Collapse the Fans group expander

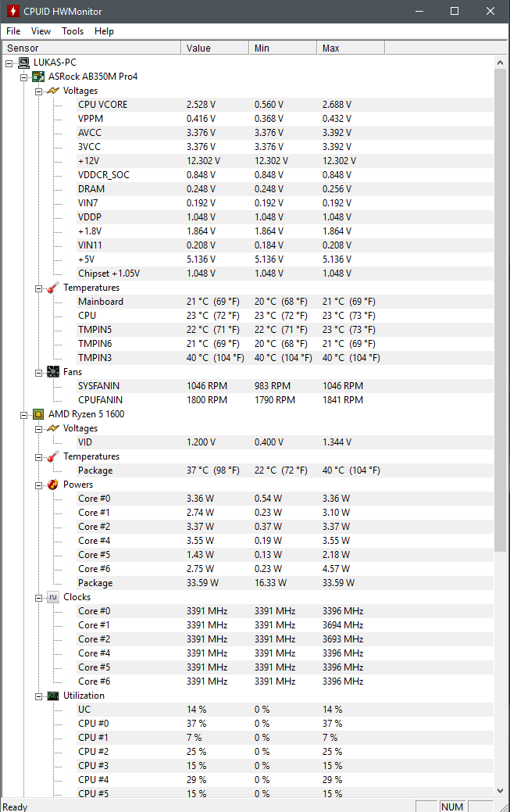[39, 373]
